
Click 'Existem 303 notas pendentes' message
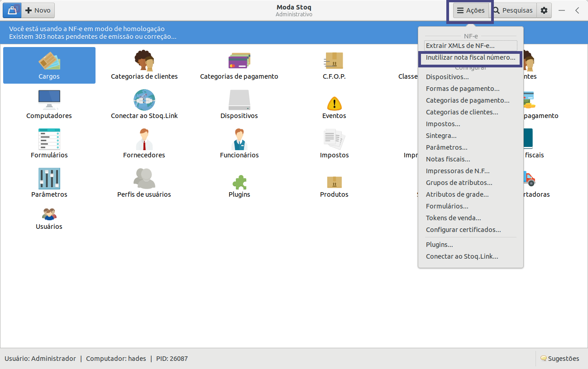click(93, 37)
